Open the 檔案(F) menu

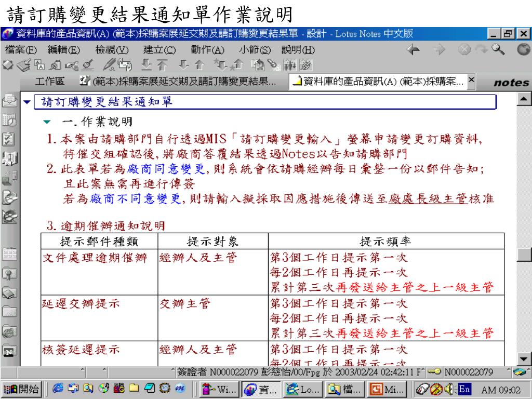21,50
